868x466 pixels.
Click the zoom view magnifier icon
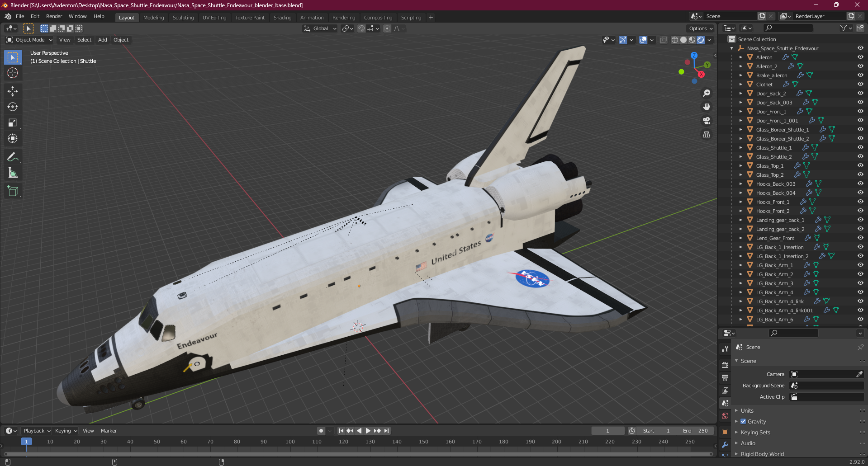[x=707, y=93]
